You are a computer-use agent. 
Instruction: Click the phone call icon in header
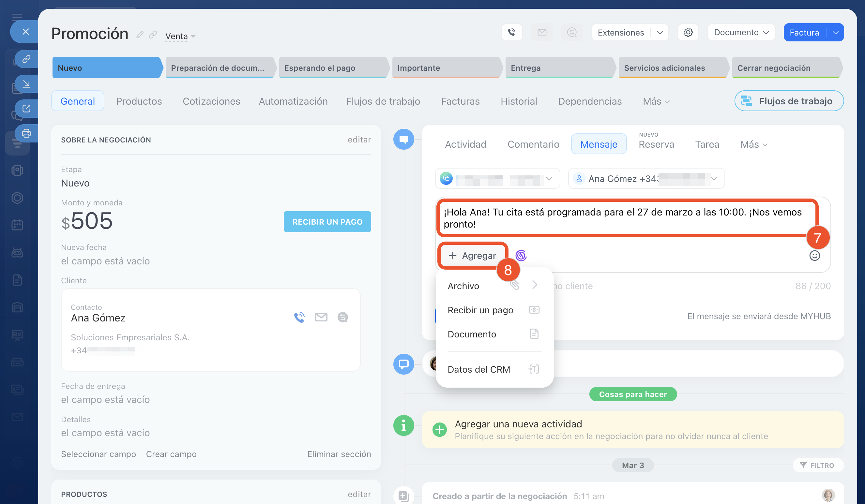click(x=511, y=32)
